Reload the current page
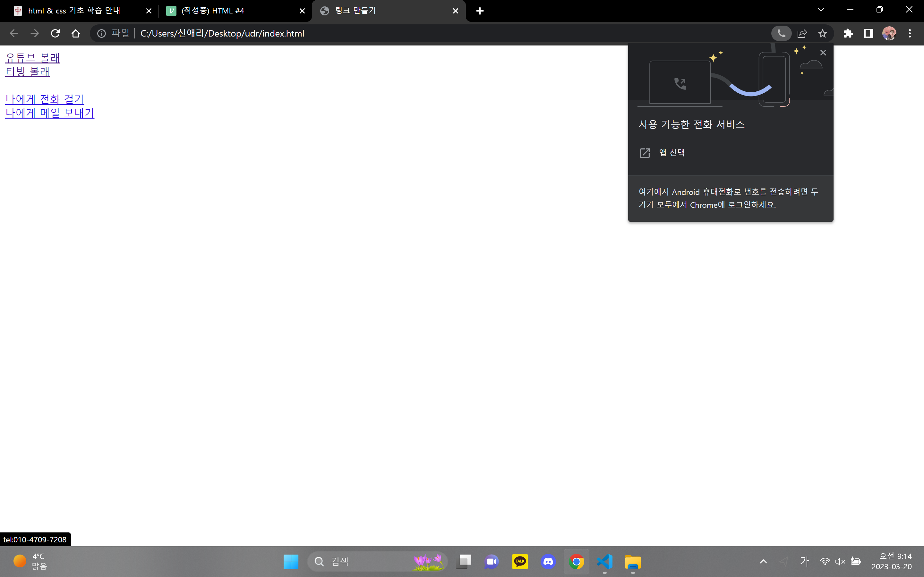 [56, 33]
